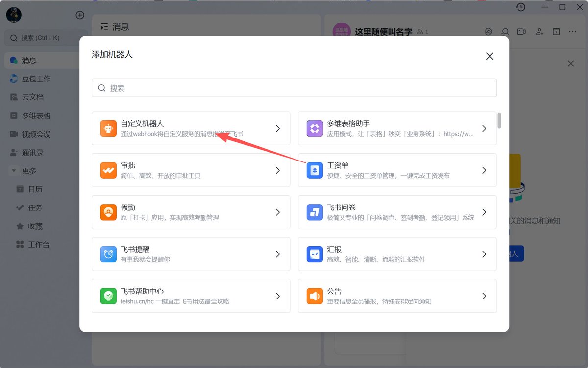Click the 工作台 grid sidebar icon
The width and height of the screenshot is (588, 368).
pyautogui.click(x=20, y=245)
